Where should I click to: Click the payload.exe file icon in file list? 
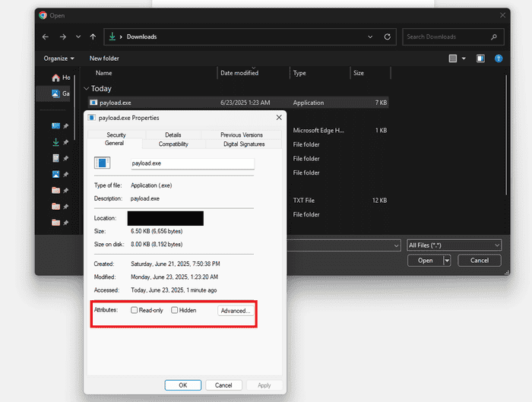93,103
